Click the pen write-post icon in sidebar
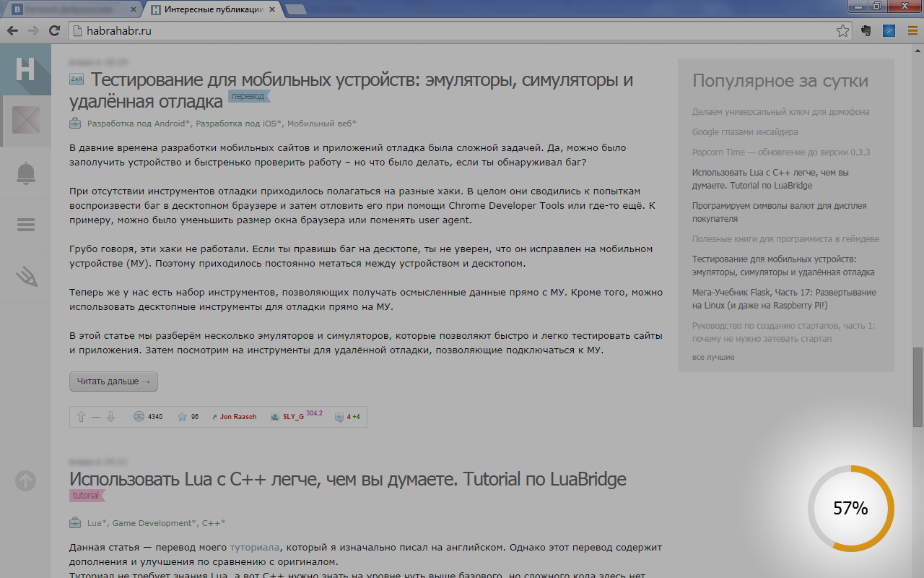Image resolution: width=924 pixels, height=578 pixels. (x=25, y=277)
